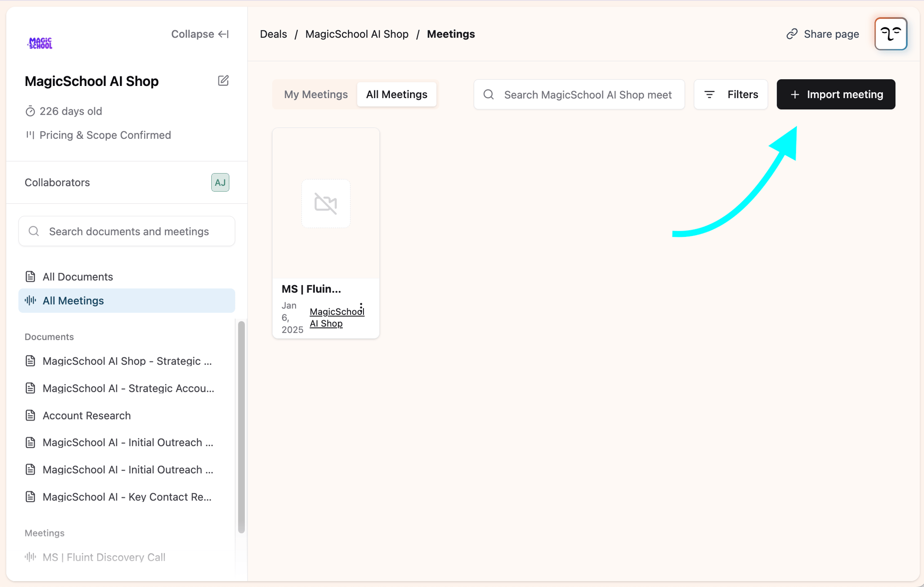Open the Filters panel
Screen dimensions: 924x587
[x=731, y=94]
